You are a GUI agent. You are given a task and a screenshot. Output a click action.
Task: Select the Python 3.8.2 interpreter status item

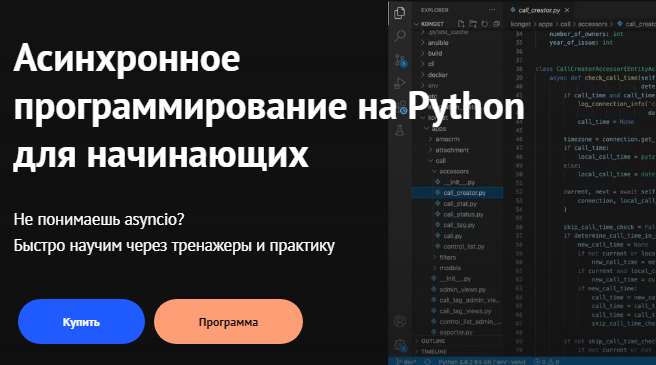click(x=483, y=362)
